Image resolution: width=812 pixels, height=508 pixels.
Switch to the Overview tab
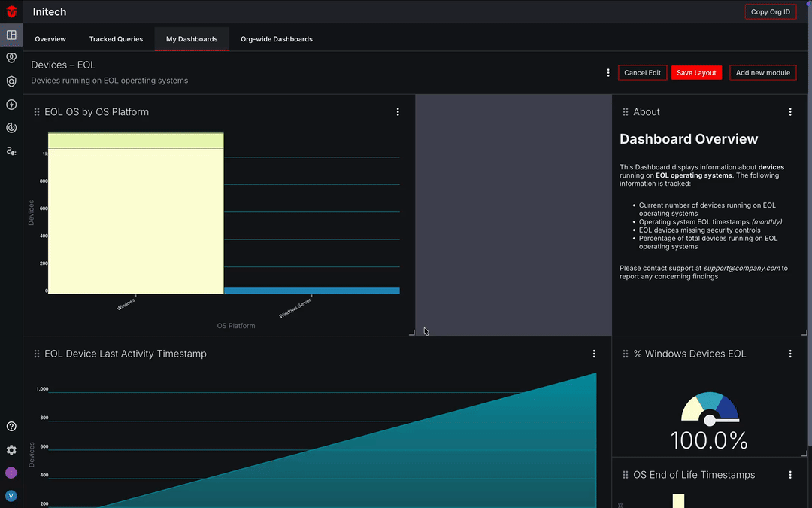coord(50,38)
